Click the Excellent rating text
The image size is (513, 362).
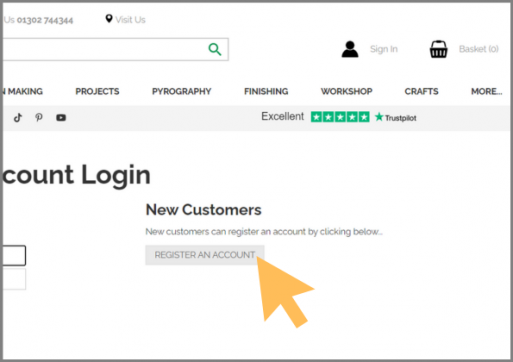coord(282,116)
